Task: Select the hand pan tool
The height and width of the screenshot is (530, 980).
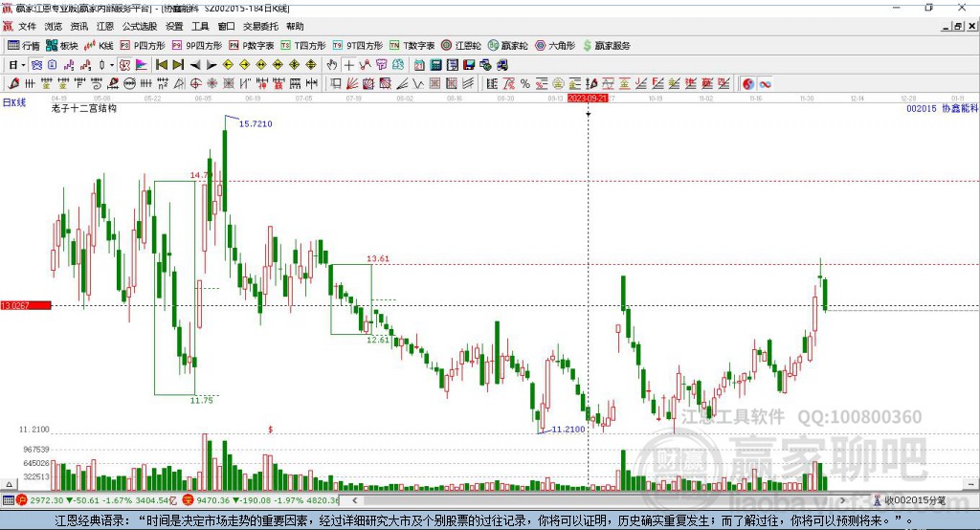Action: click(x=332, y=65)
